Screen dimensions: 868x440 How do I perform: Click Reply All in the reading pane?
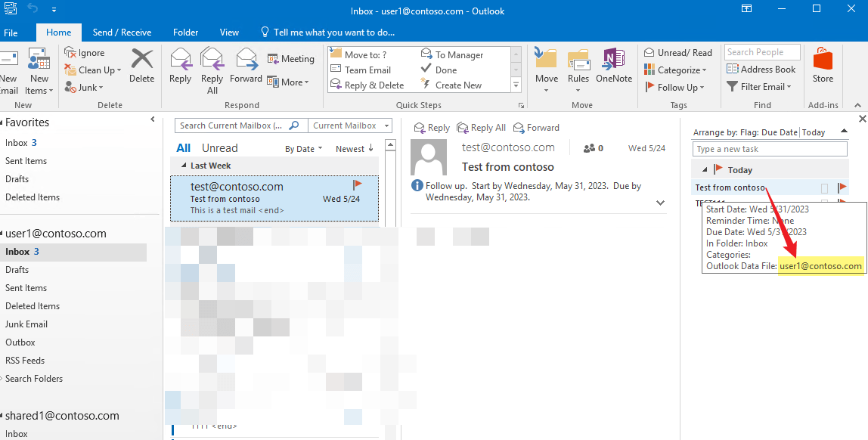pyautogui.click(x=481, y=128)
